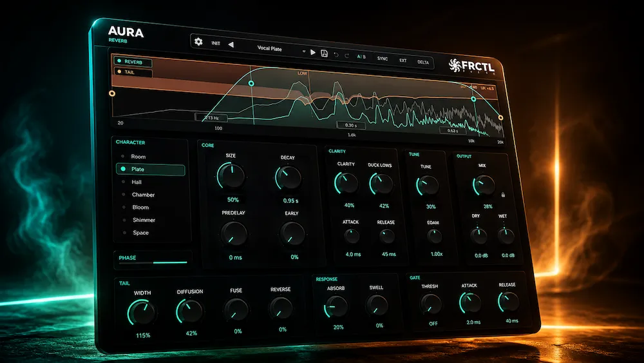This screenshot has width=644, height=363.
Task: Enable the SYNC option
Action: click(x=383, y=59)
